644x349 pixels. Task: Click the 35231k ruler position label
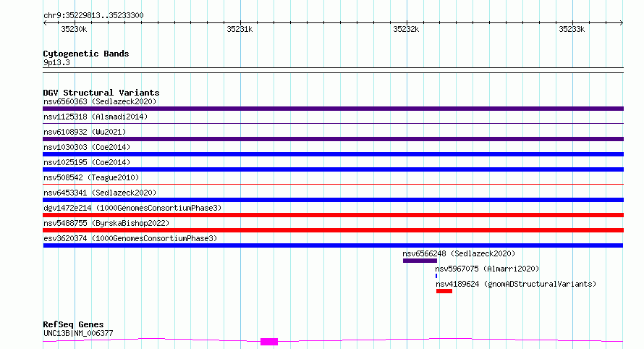240,29
